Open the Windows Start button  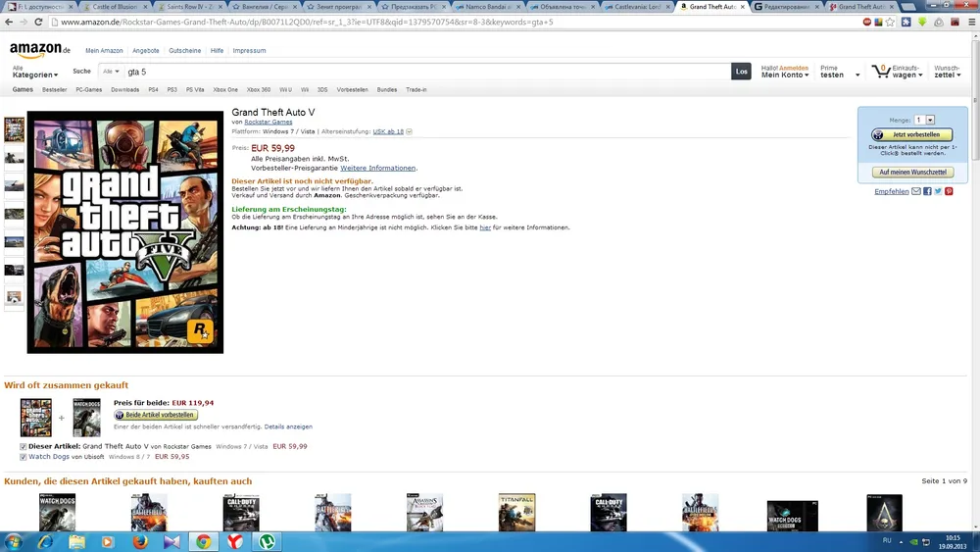click(x=13, y=541)
